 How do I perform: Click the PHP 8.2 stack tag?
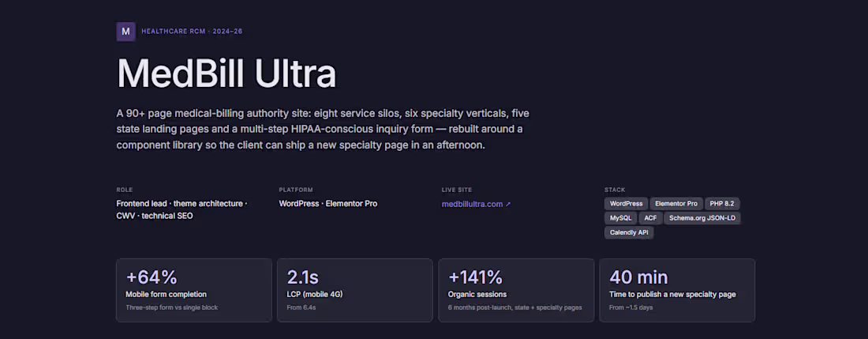click(722, 204)
